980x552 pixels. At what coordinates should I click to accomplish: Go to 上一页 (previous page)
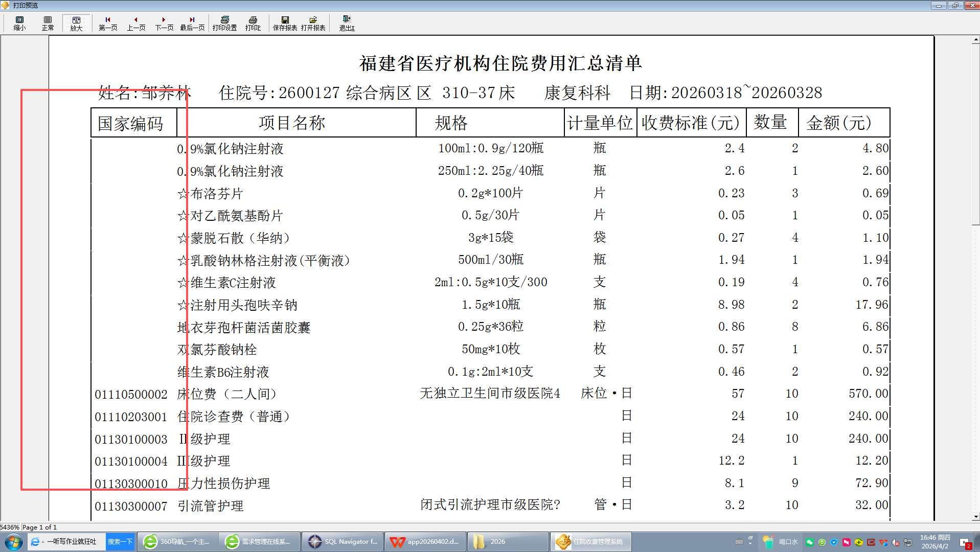click(x=136, y=24)
